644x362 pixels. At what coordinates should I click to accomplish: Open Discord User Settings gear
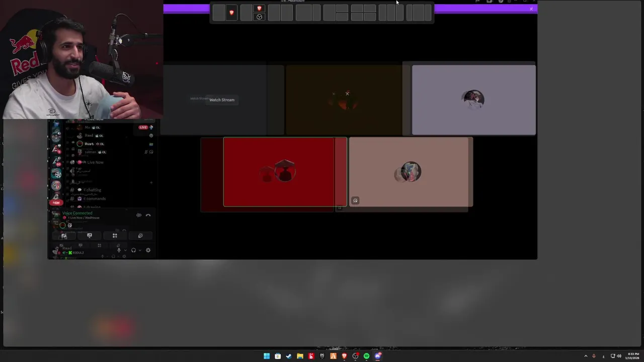pos(148,250)
